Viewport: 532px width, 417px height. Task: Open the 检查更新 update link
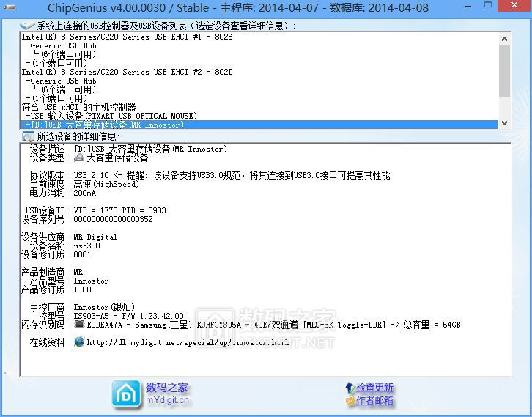pos(374,388)
